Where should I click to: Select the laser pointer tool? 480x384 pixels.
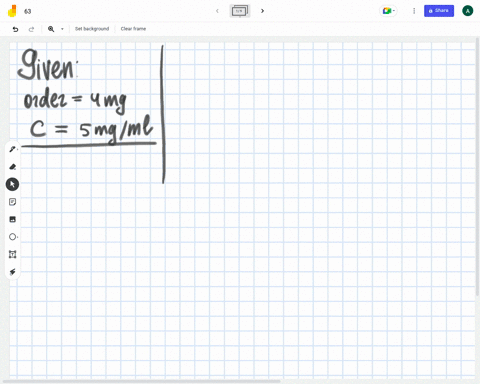(x=13, y=272)
